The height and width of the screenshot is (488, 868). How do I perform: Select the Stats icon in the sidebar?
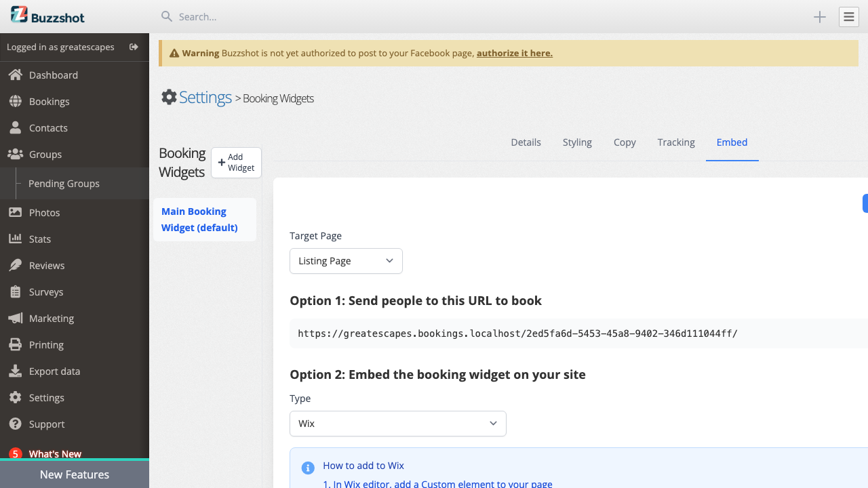click(x=17, y=239)
